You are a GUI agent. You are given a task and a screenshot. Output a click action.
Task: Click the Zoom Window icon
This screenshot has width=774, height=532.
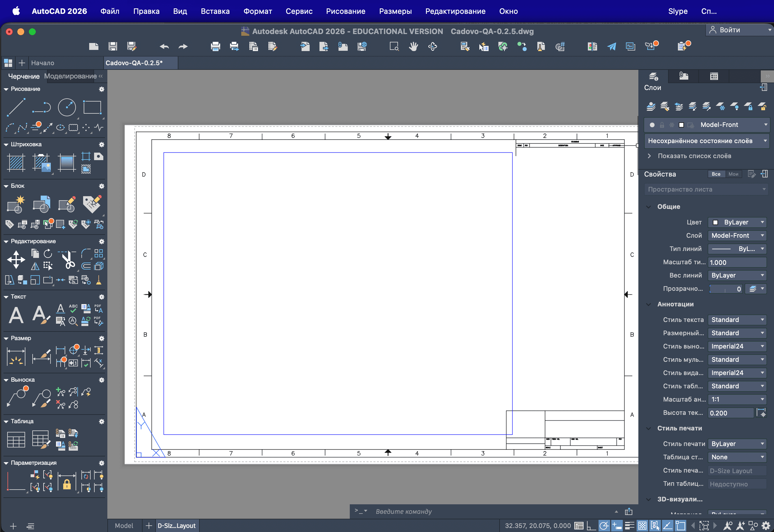click(394, 46)
